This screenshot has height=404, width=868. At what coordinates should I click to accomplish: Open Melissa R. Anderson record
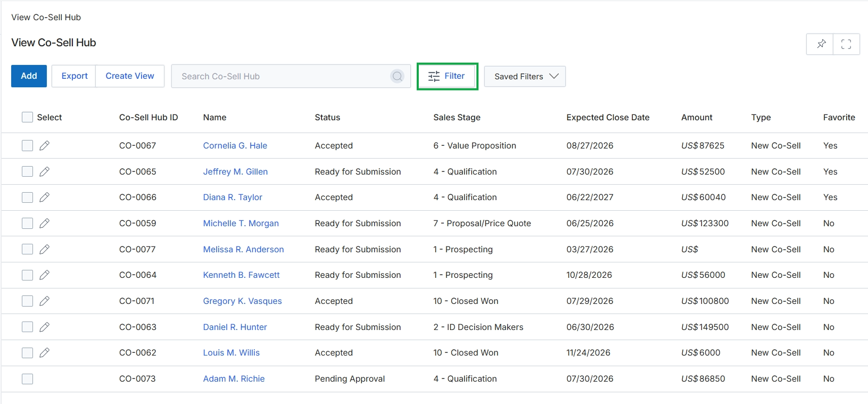(243, 249)
